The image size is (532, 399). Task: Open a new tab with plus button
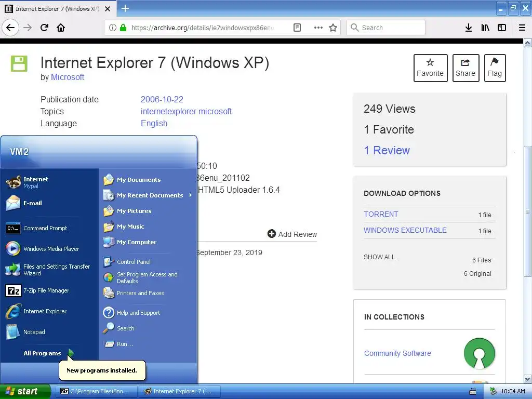click(x=125, y=8)
